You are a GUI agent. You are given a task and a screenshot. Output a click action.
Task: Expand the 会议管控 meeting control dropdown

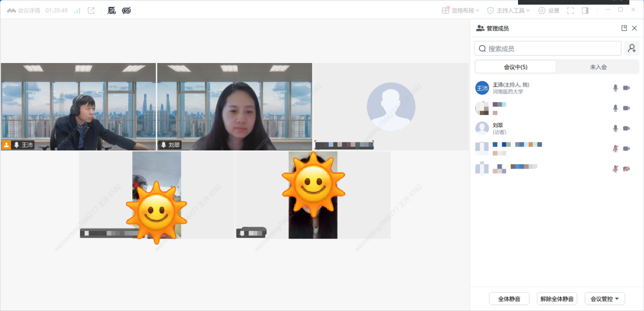(605, 299)
